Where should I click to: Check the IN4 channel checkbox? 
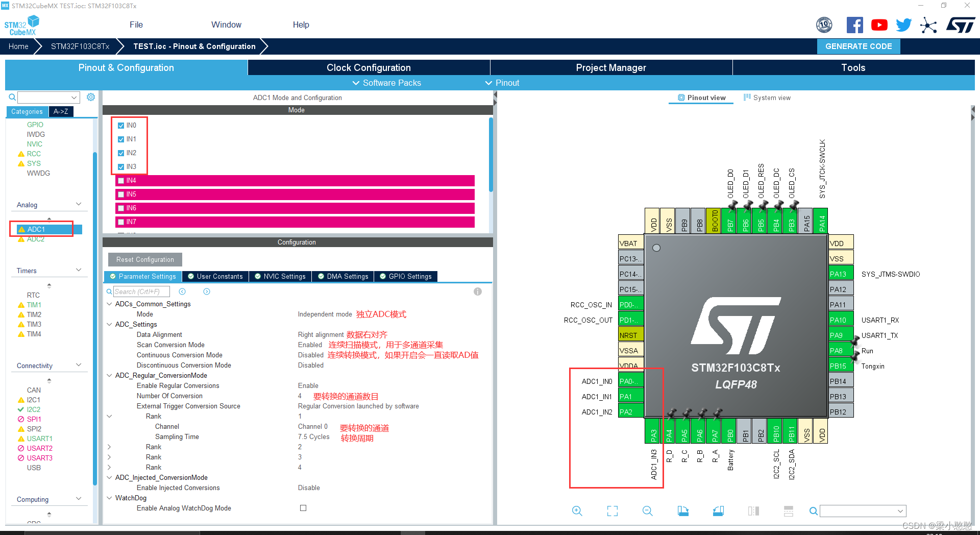click(121, 181)
